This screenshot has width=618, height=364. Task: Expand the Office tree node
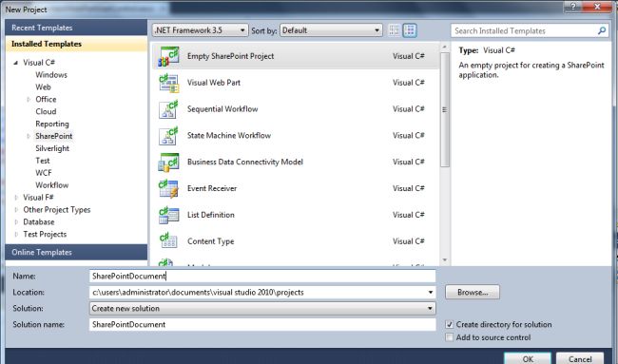pos(29,99)
